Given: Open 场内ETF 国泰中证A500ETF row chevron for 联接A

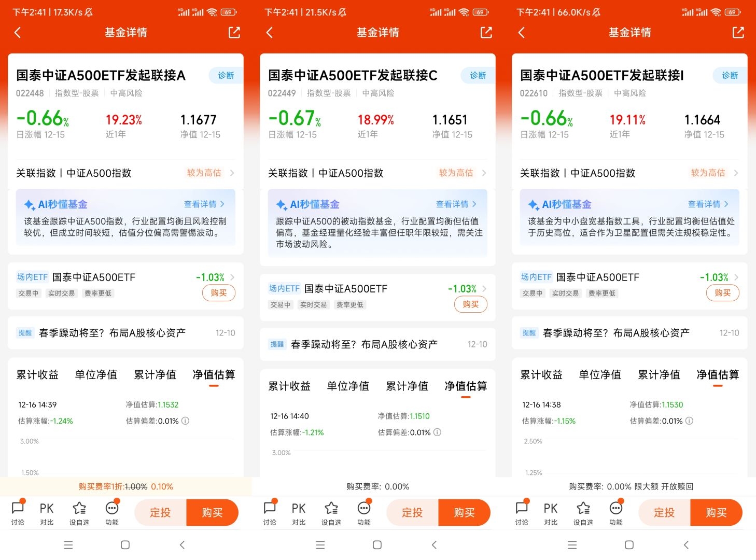Looking at the screenshot, I should pyautogui.click(x=232, y=277).
